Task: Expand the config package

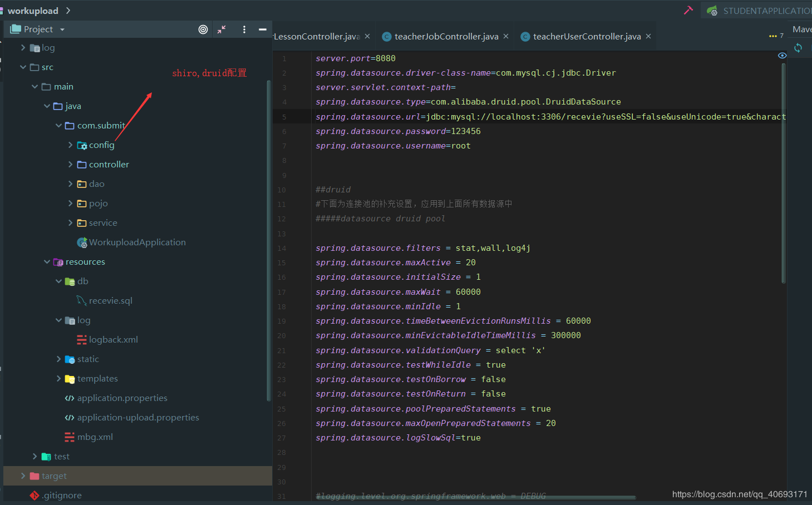Action: (x=70, y=145)
